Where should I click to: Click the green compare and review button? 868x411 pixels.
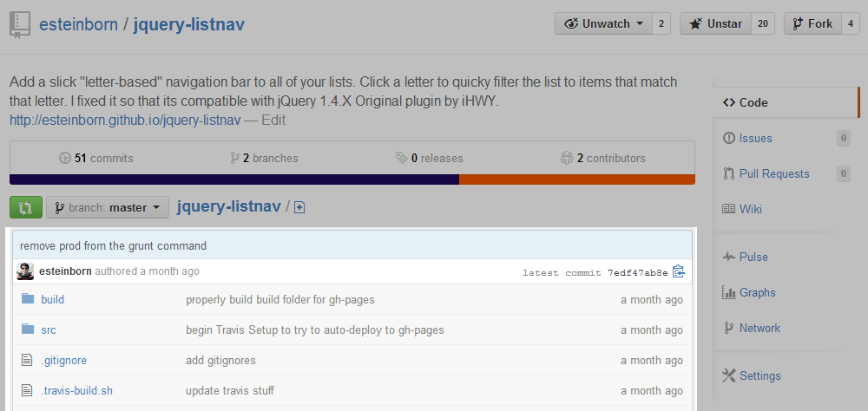tap(25, 208)
